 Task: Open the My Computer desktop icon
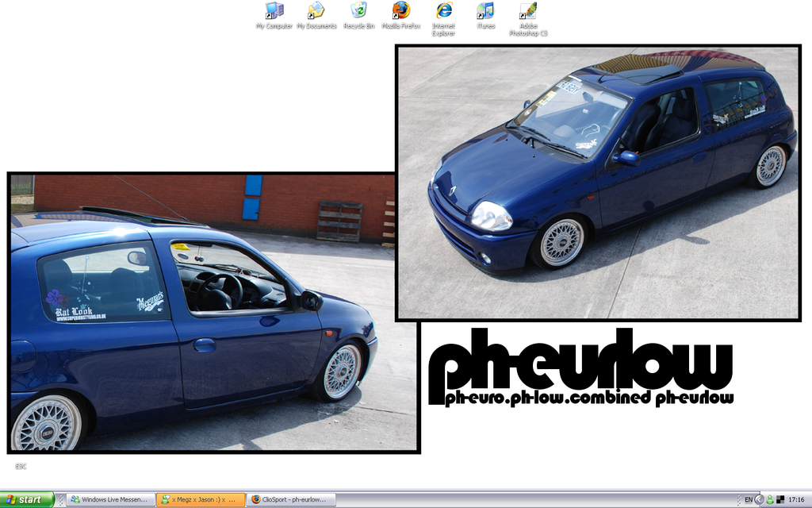[x=274, y=11]
